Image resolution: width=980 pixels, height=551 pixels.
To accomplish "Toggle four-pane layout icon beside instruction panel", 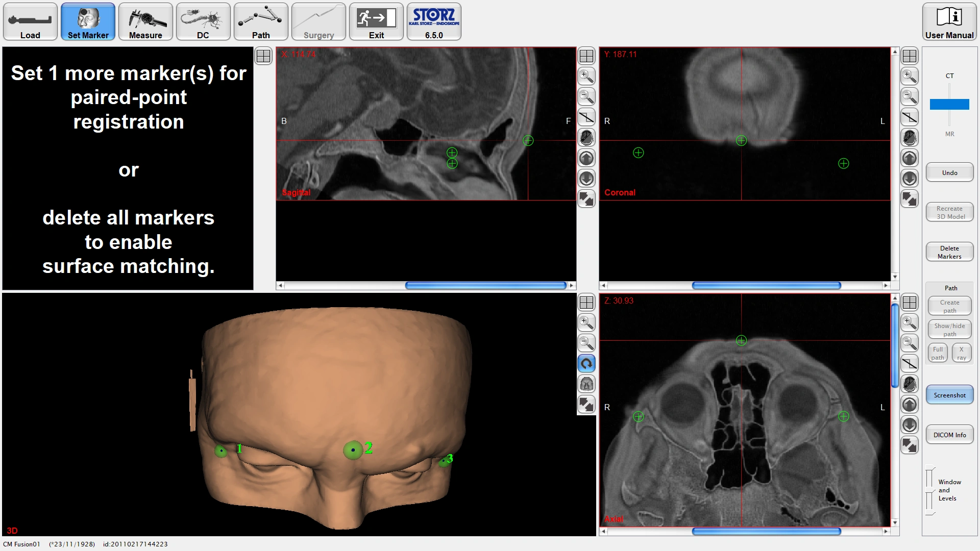I will 263,56.
